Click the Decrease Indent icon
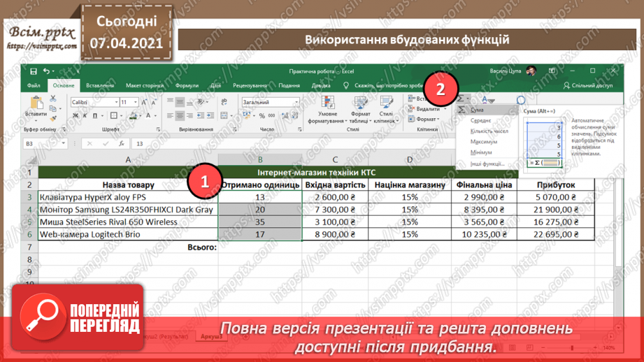644x362 pixels. pos(201,116)
